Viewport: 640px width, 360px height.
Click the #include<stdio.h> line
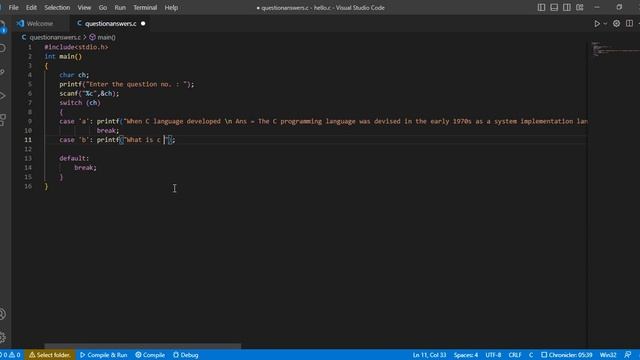point(76,47)
